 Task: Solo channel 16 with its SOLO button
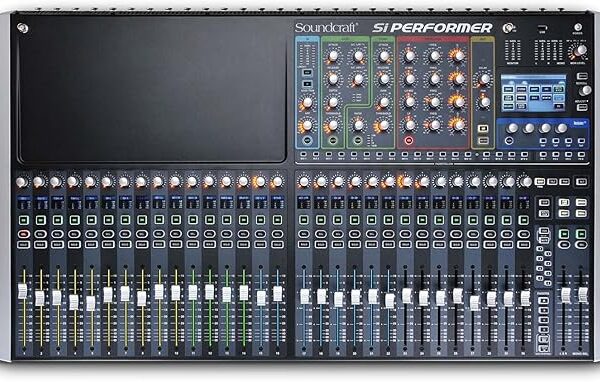[x=277, y=245]
